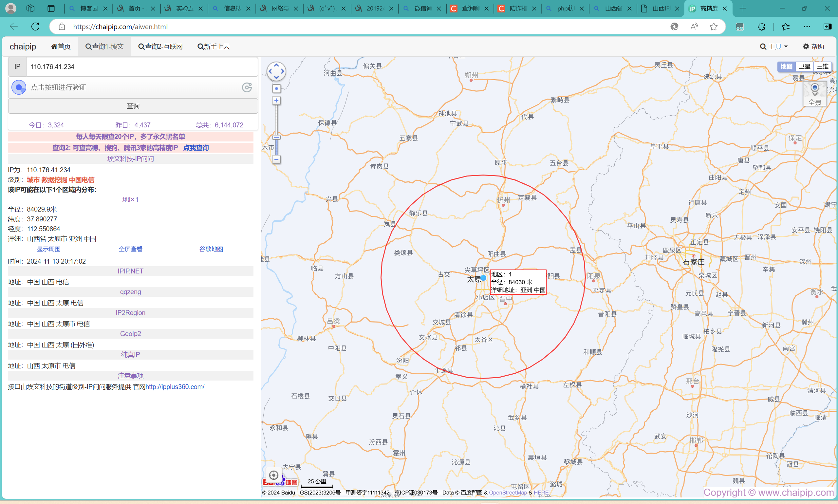Click the read aloud icon in address bar
The image size is (838, 504).
click(694, 27)
